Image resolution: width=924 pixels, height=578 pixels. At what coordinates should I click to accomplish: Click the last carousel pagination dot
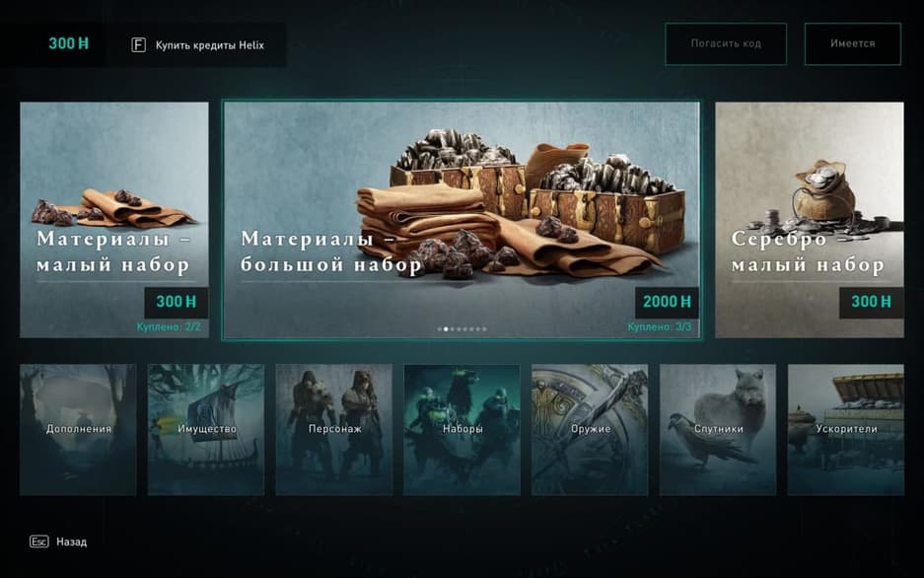485,329
